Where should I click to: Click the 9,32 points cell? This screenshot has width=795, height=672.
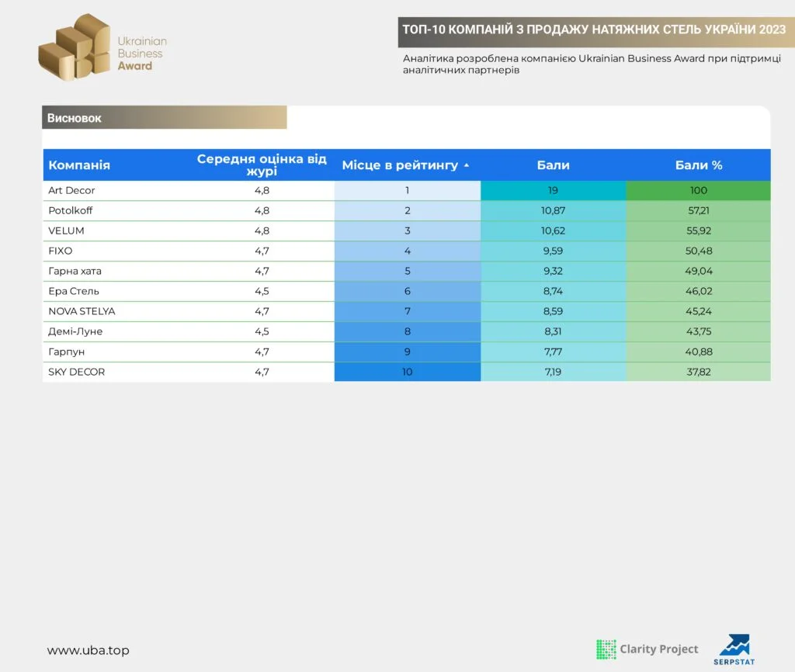click(553, 271)
